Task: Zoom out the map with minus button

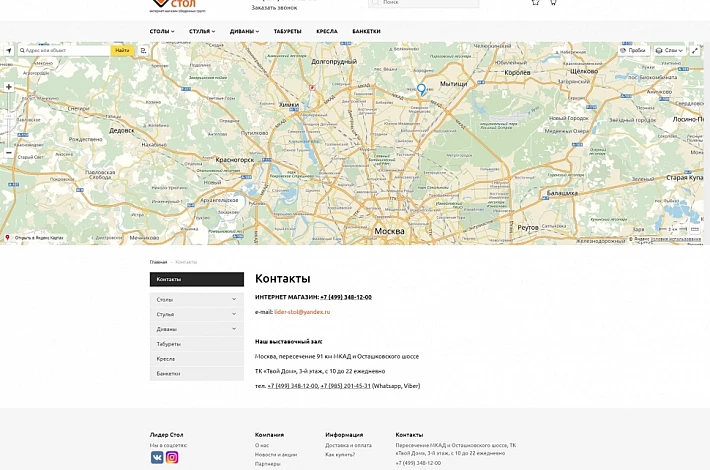Action: [x=9, y=153]
